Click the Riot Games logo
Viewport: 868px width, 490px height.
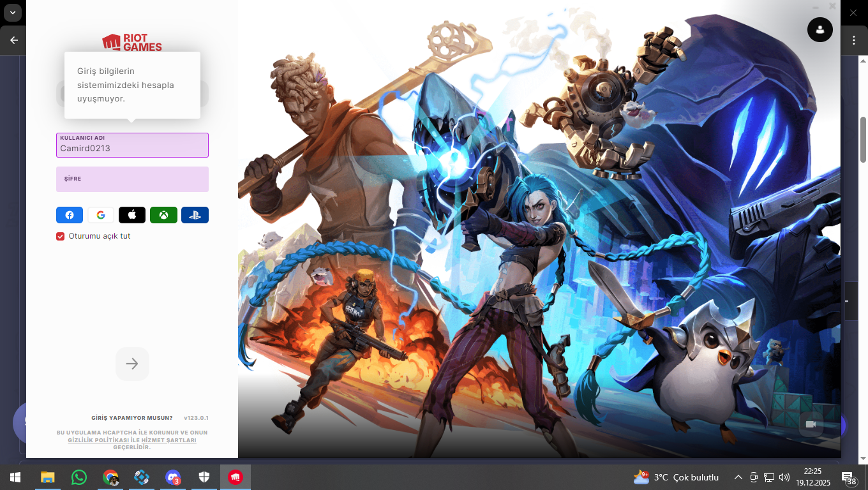pyautogui.click(x=132, y=42)
